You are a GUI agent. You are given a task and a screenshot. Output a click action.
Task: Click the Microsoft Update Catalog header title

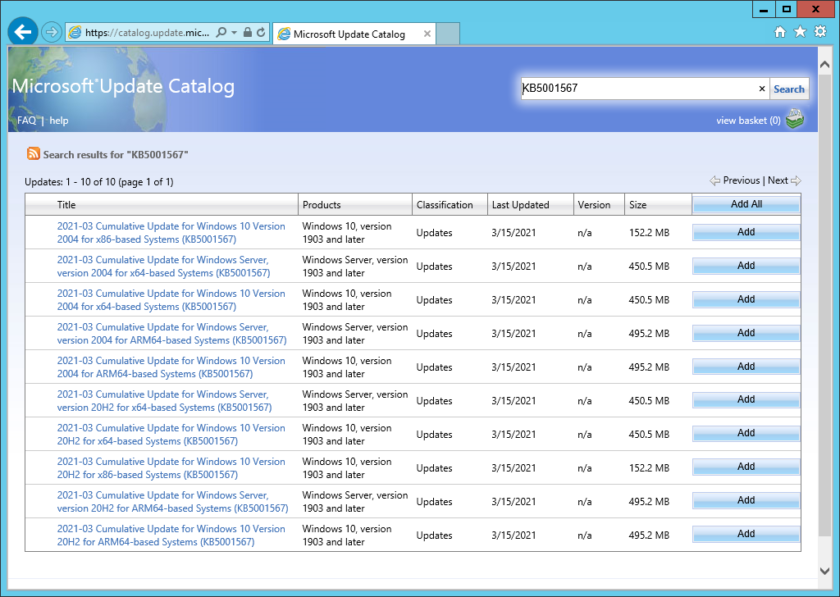(x=123, y=86)
